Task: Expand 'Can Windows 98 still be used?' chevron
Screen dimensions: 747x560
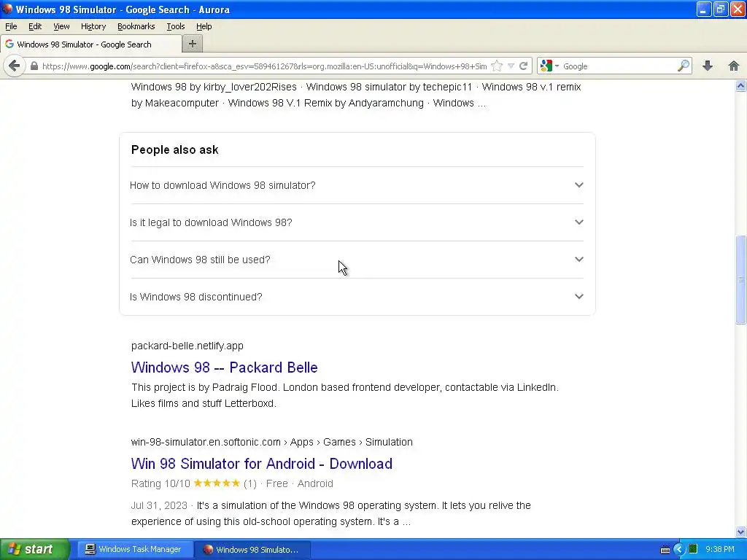Action: (578, 259)
